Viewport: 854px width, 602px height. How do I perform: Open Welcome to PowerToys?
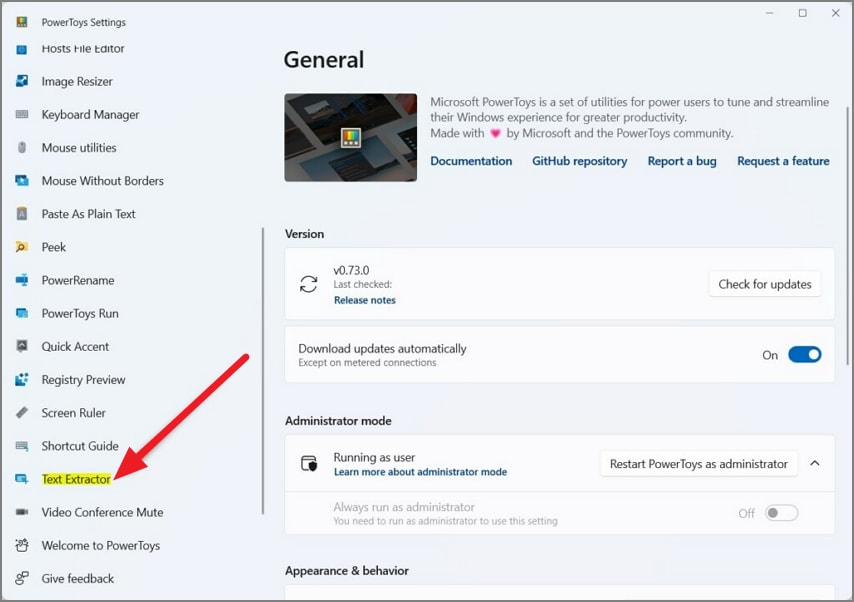(101, 545)
